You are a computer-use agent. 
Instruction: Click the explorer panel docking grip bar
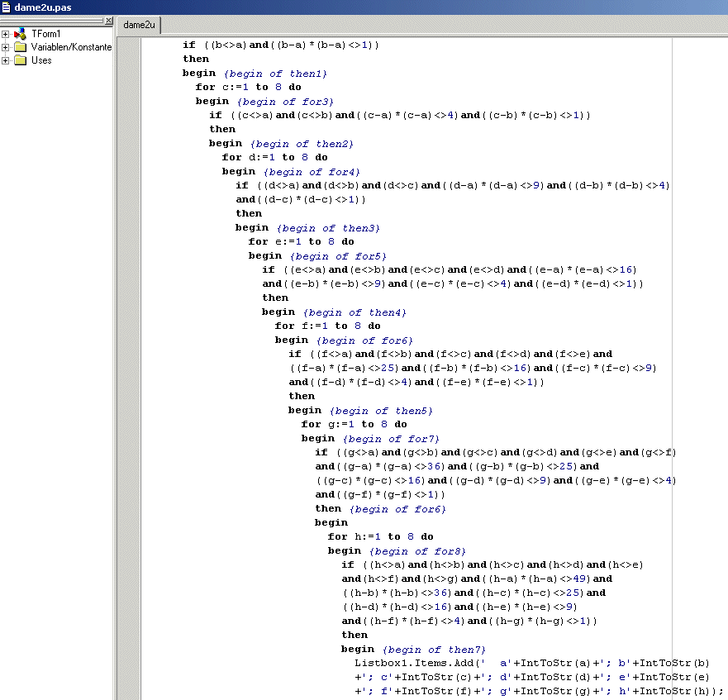point(51,21)
